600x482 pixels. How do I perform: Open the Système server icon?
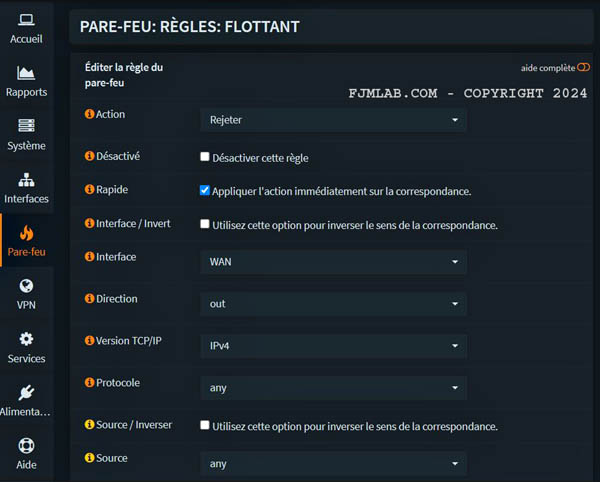point(26,126)
